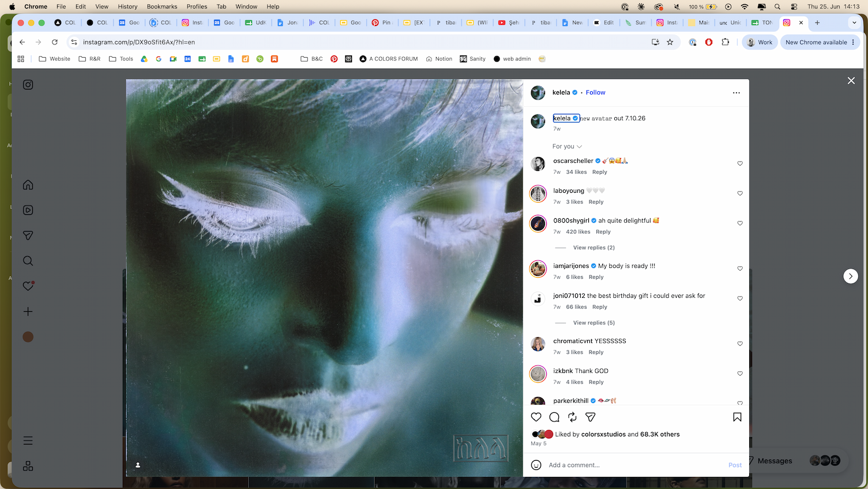868x489 pixels.
Task: Open the R&R bookmarks folder
Action: point(89,59)
